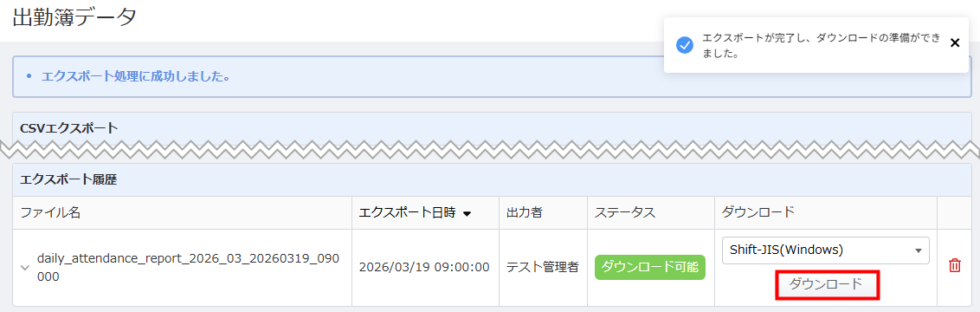
Task: Close the export complete notification
Action: 954,42
